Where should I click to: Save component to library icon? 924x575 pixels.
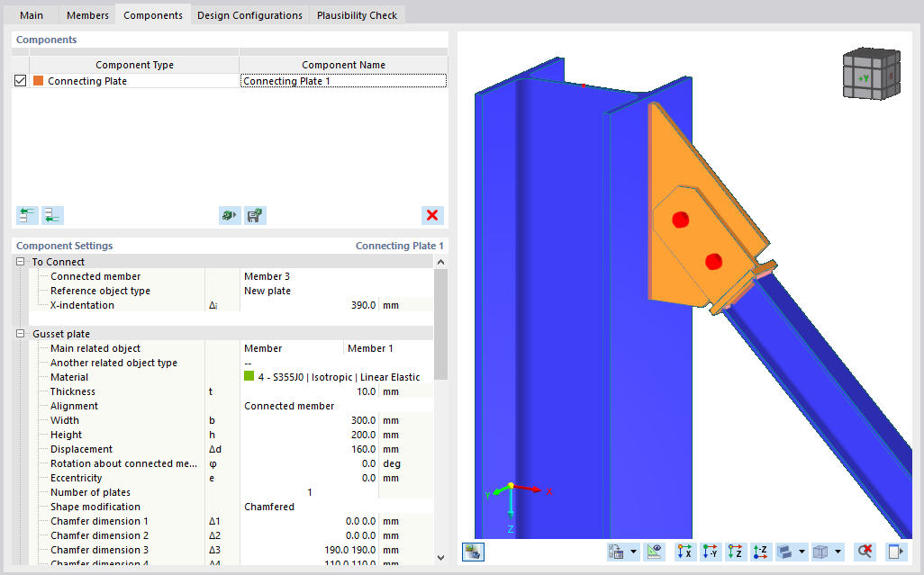(x=255, y=215)
